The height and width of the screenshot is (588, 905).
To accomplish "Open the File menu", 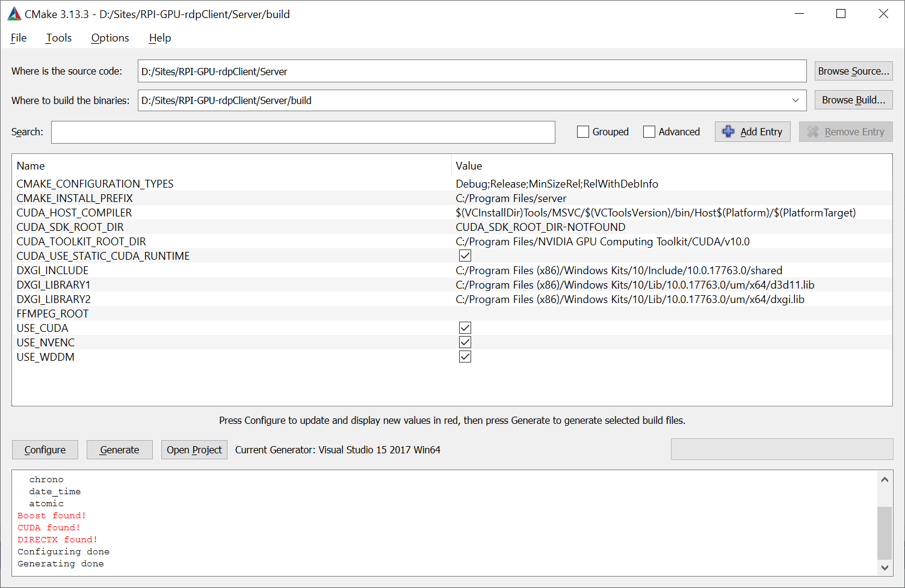I will (x=19, y=38).
